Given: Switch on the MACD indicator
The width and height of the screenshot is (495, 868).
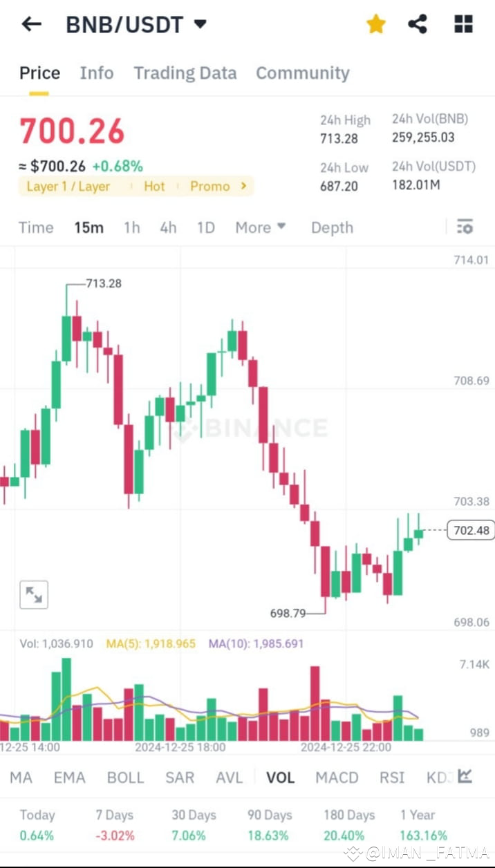Looking at the screenshot, I should tap(337, 777).
